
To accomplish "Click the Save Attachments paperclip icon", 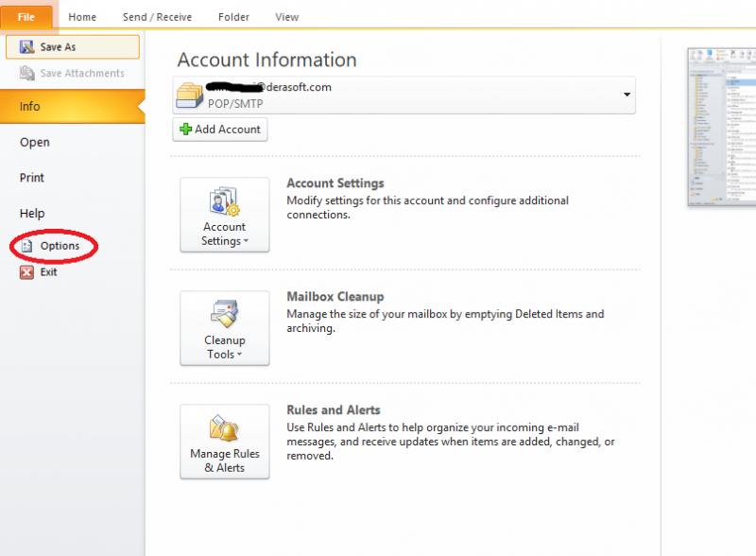I will (x=27, y=74).
